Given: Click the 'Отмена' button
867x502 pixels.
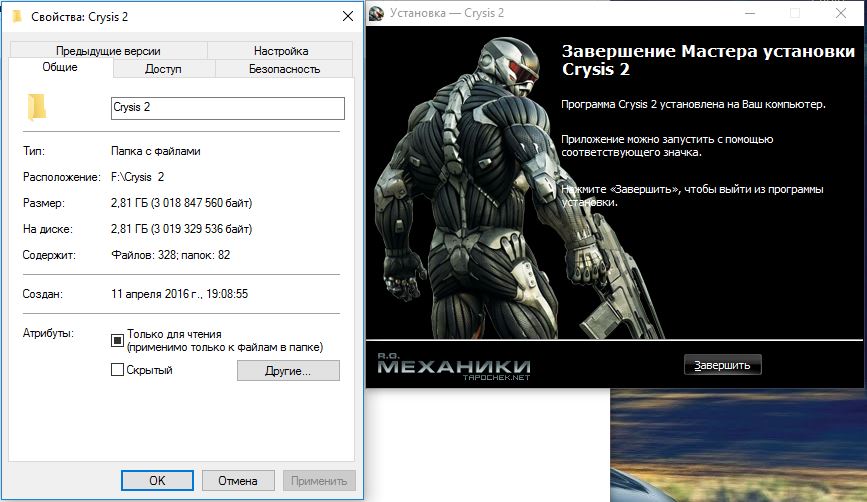Looking at the screenshot, I should point(238,480).
